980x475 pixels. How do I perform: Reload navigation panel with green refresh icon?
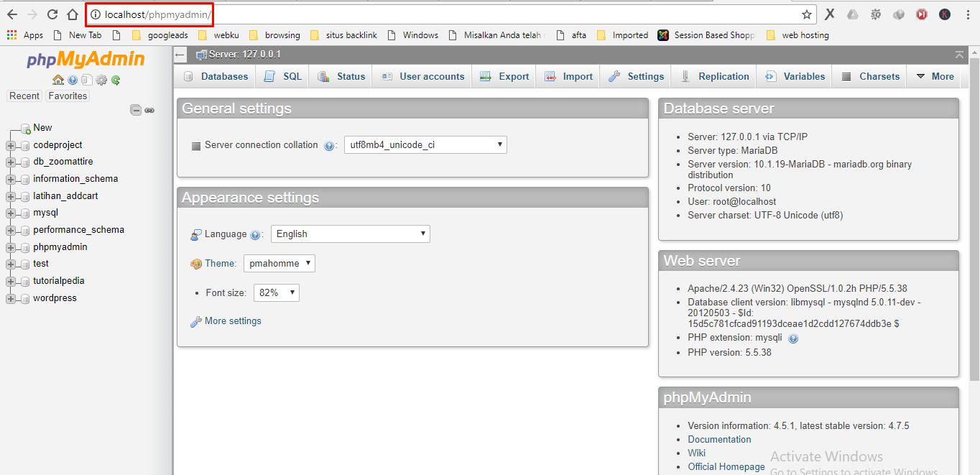(116, 80)
